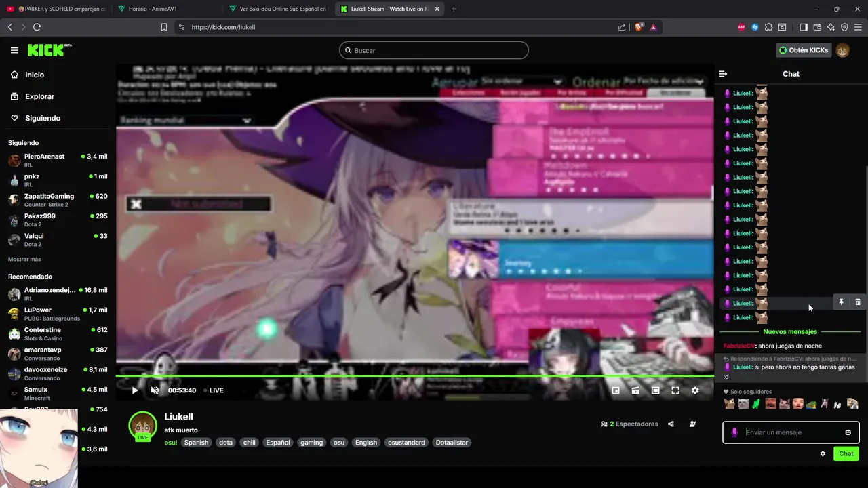Click the 2 Espectadores viewer count
This screenshot has height=488, width=868.
tap(629, 424)
